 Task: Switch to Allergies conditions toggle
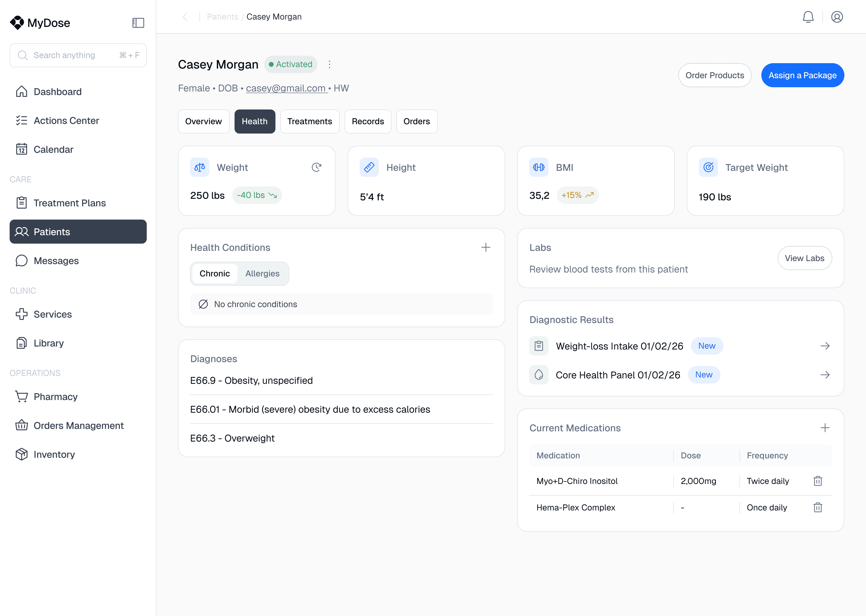(262, 274)
